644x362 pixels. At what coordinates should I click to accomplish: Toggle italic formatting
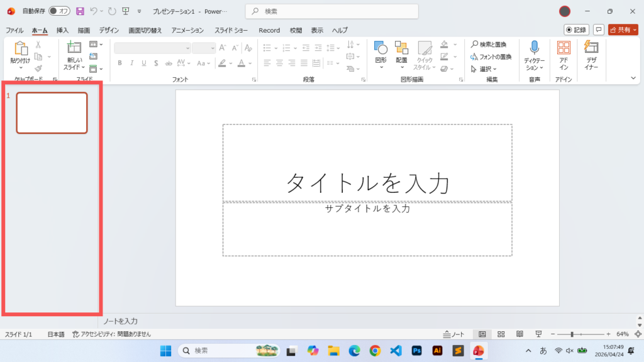[x=131, y=63]
